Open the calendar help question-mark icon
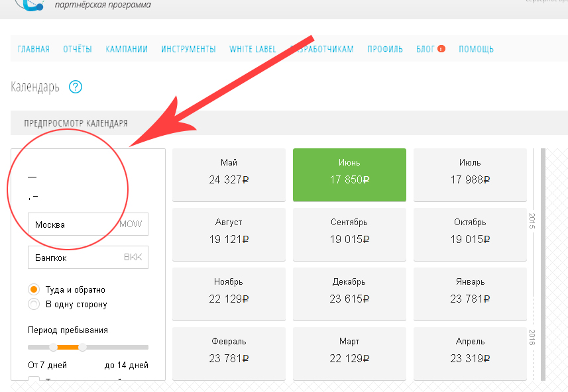 [76, 87]
